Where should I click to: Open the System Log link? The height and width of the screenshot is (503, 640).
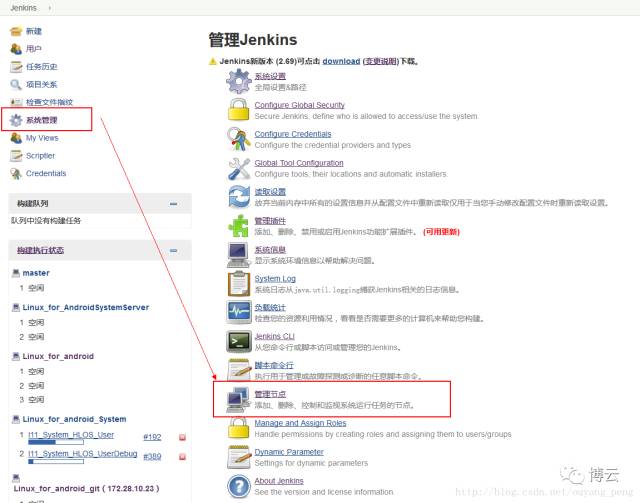[x=275, y=278]
